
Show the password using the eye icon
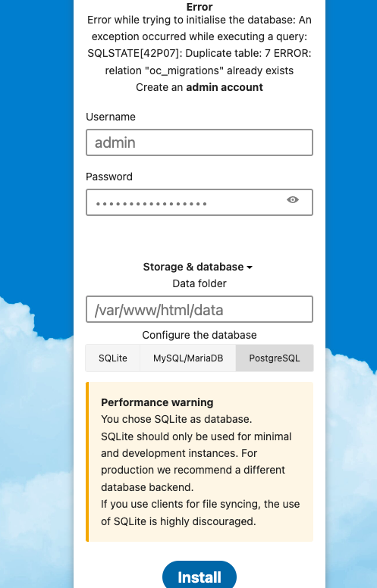[293, 200]
